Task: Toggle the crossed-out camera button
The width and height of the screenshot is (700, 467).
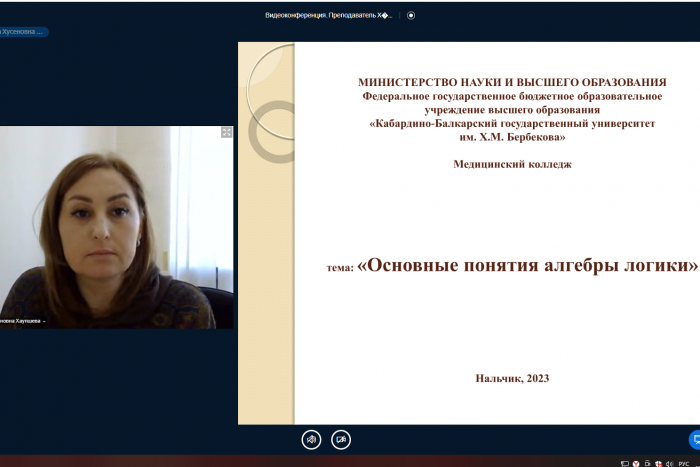Action: pyautogui.click(x=341, y=440)
